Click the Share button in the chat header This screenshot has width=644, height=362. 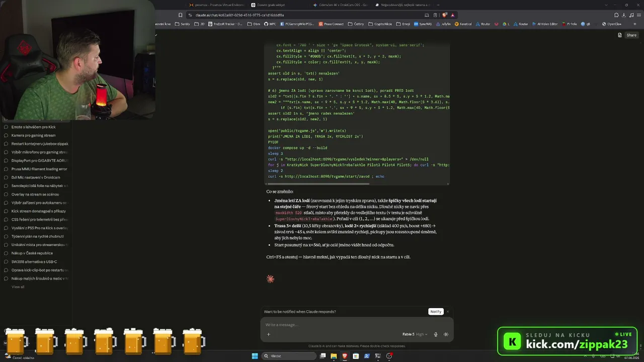coord(631,35)
